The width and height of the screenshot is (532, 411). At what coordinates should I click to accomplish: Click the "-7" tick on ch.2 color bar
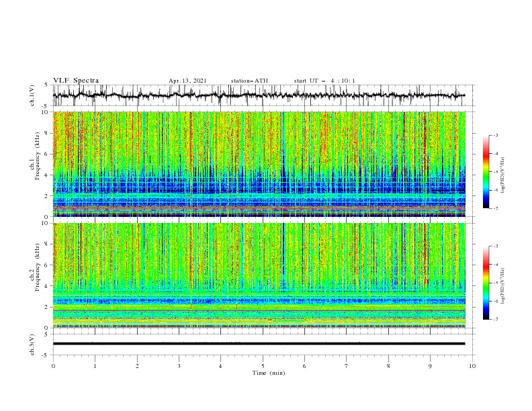pos(495,320)
